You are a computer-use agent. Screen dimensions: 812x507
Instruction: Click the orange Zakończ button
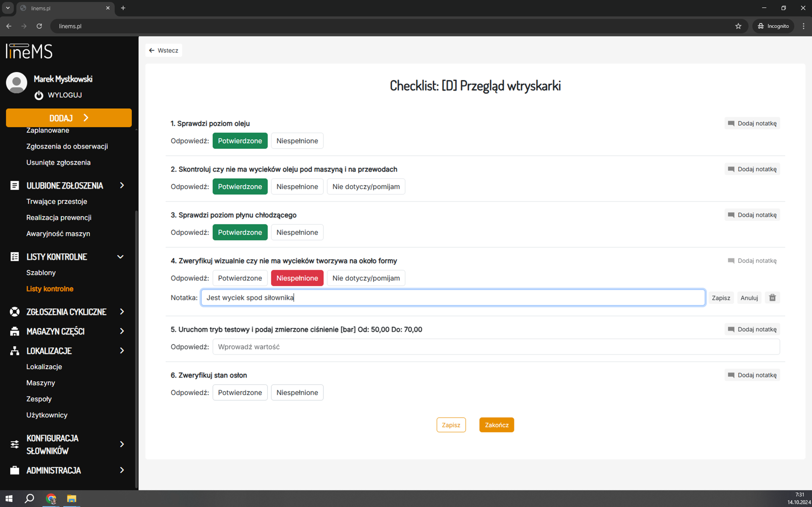point(497,425)
